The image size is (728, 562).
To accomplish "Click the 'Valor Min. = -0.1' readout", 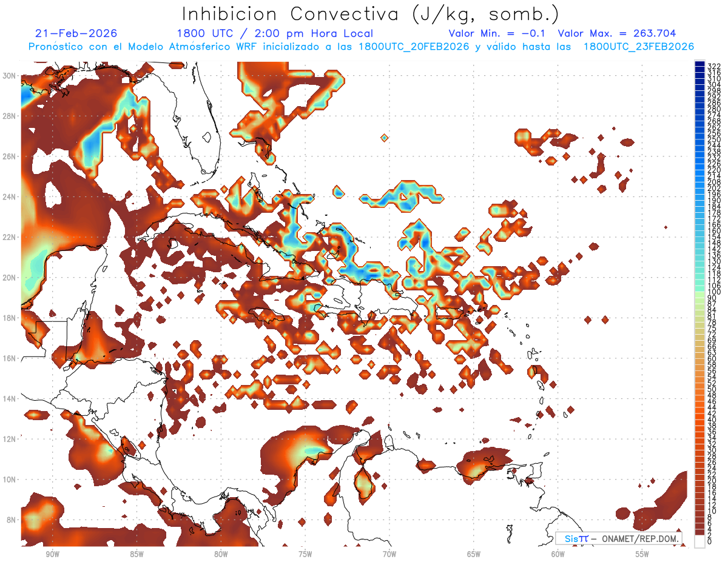I will click(x=496, y=33).
